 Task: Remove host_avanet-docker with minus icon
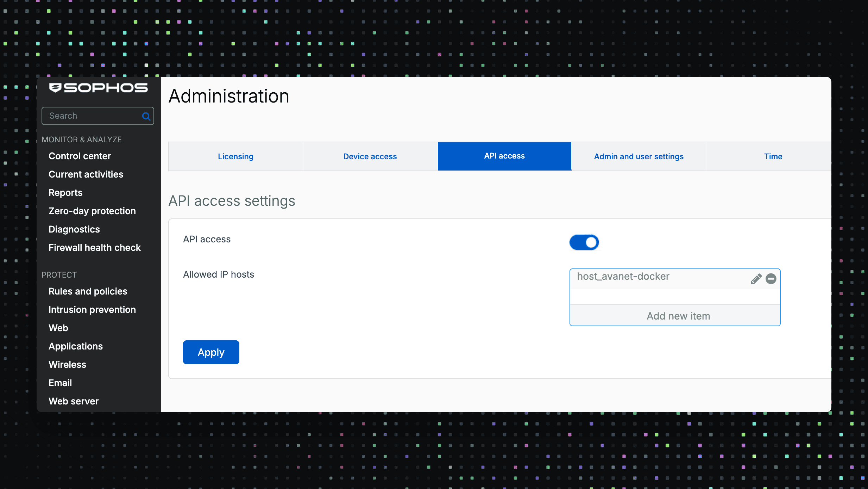click(771, 279)
